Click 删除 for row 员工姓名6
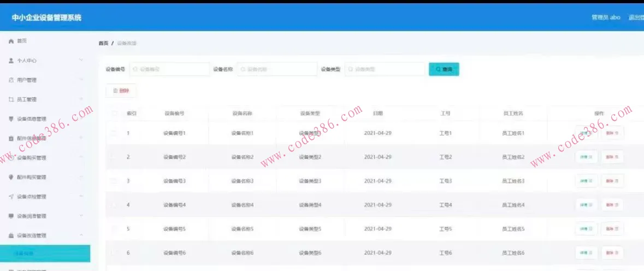This screenshot has width=644, height=271. pos(612,252)
